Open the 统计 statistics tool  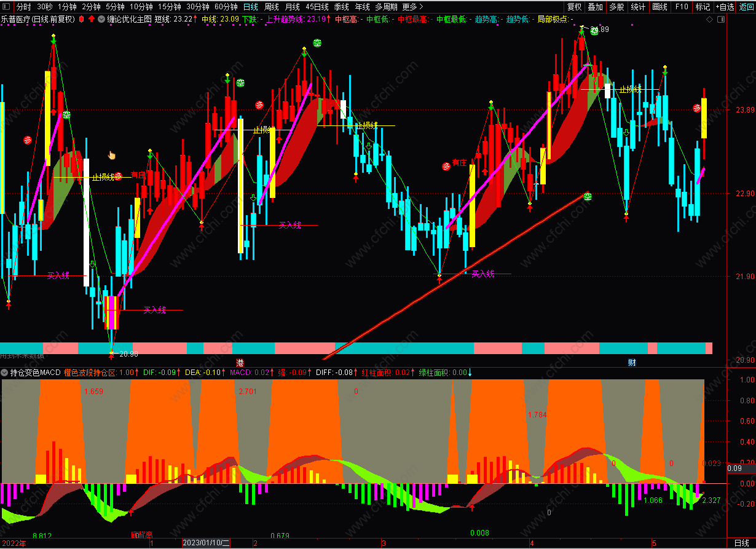(638, 7)
